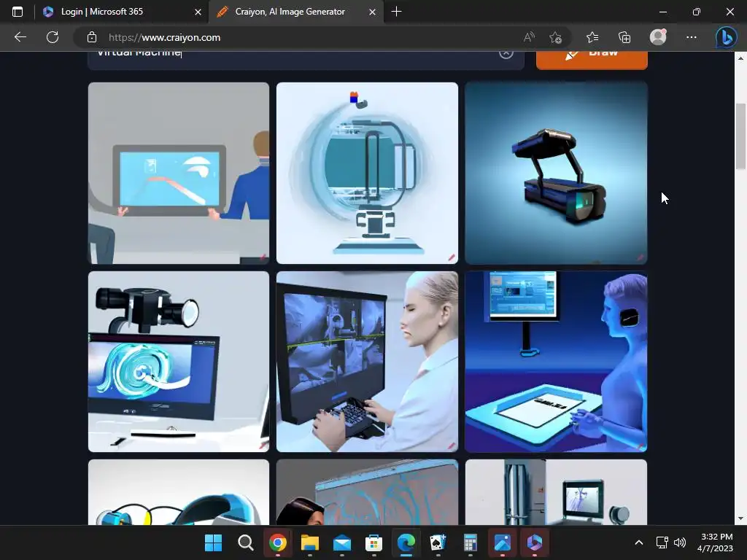
Task: Open File Explorer from taskbar
Action: pyautogui.click(x=309, y=542)
